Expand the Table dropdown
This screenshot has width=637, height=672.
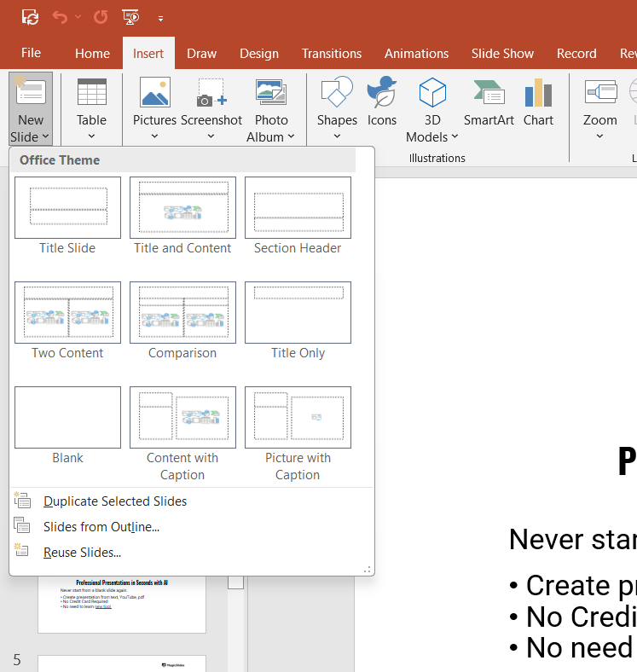(x=91, y=136)
